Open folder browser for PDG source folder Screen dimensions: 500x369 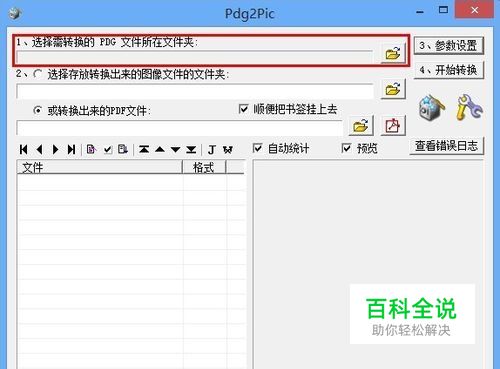393,53
